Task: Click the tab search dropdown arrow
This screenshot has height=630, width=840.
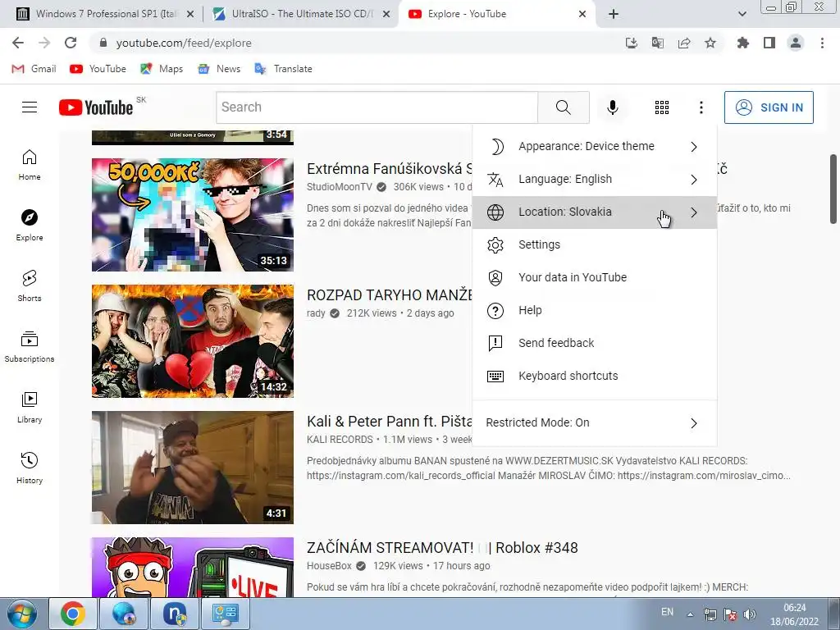Action: point(742,14)
